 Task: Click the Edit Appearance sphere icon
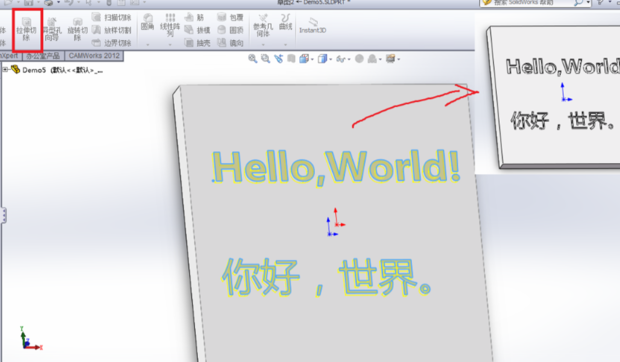359,59
